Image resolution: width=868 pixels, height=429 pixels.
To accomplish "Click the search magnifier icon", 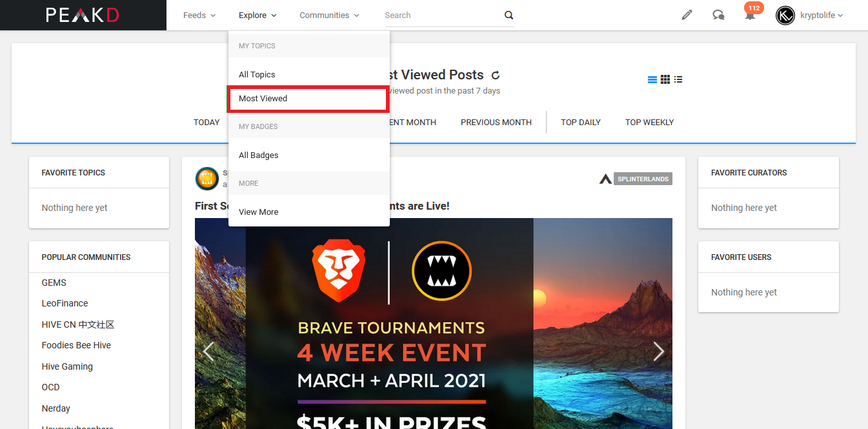I will 509,15.
